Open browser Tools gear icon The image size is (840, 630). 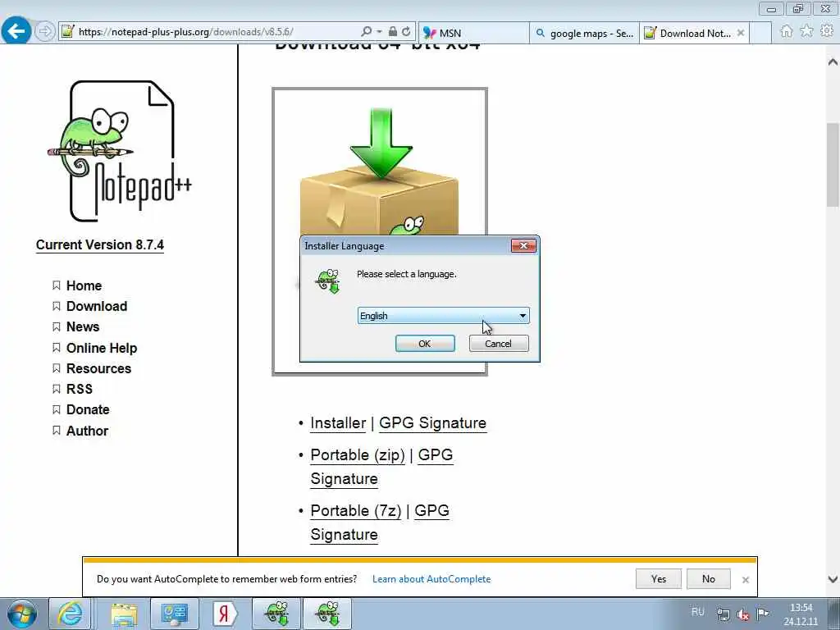pos(827,32)
